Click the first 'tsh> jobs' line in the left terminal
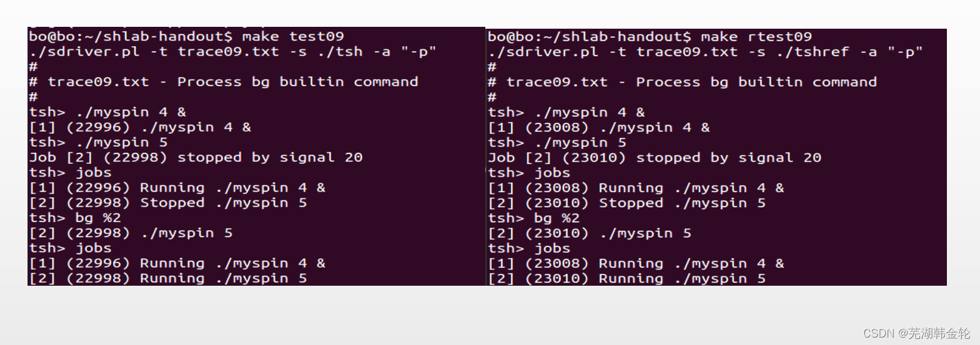 click(x=70, y=173)
